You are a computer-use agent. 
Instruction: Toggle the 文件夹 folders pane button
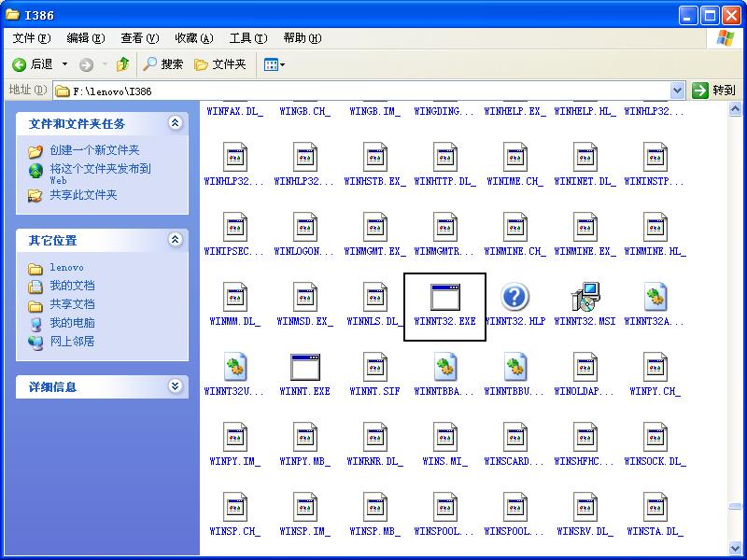click(220, 64)
